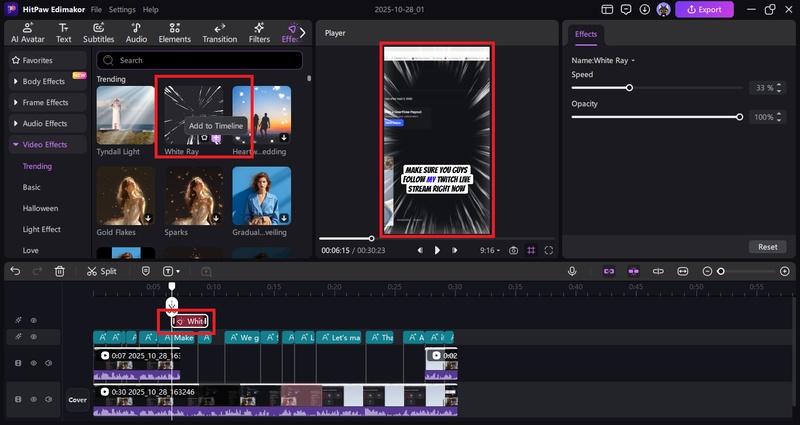Select the White Ray effect clip on timeline
The width and height of the screenshot is (800, 425).
pyautogui.click(x=190, y=321)
